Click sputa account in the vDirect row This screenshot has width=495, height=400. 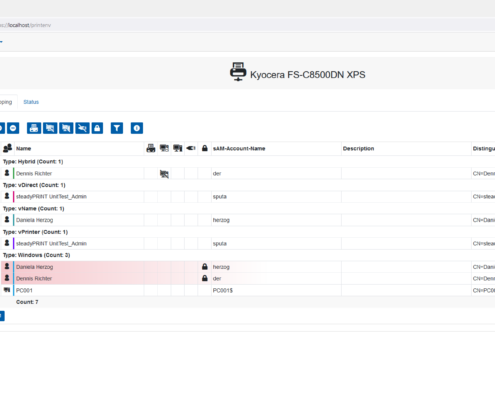220,197
